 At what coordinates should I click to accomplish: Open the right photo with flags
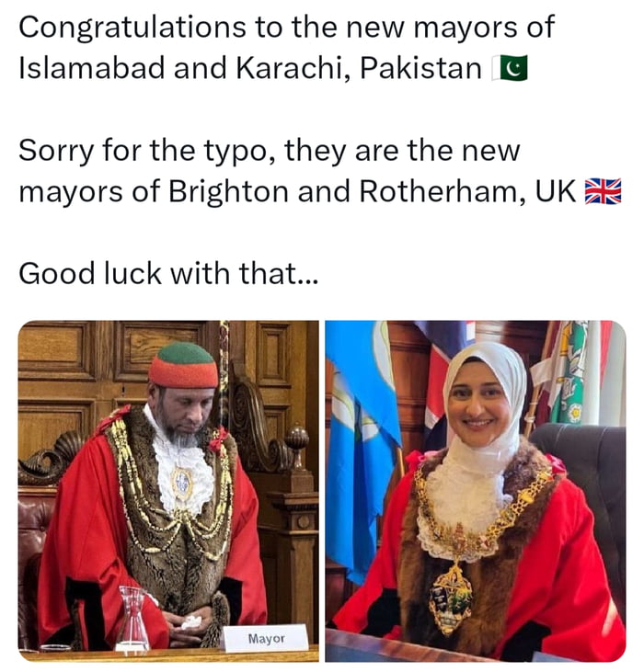click(476, 491)
